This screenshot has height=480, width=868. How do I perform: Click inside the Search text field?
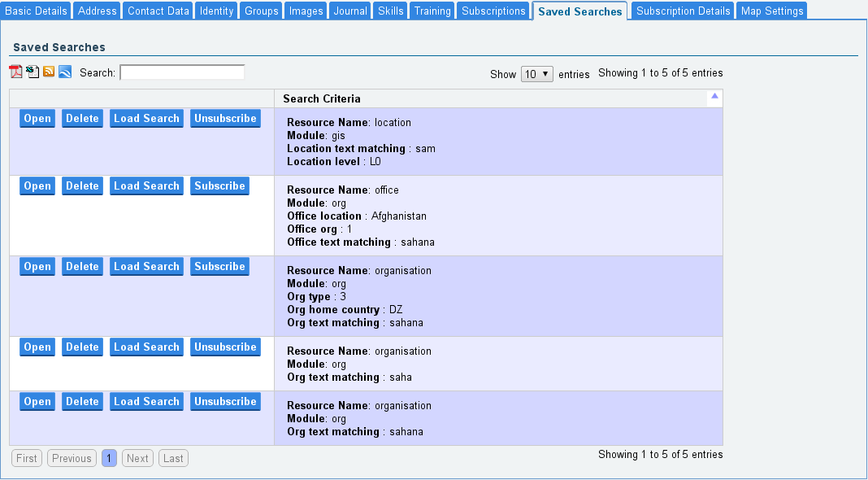click(182, 73)
